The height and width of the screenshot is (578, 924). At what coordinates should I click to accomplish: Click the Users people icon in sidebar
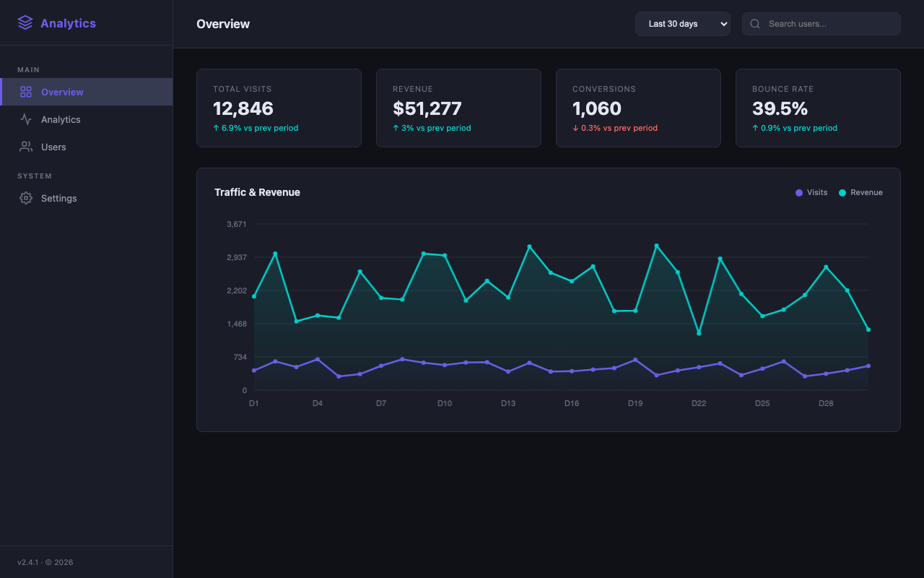coord(26,147)
